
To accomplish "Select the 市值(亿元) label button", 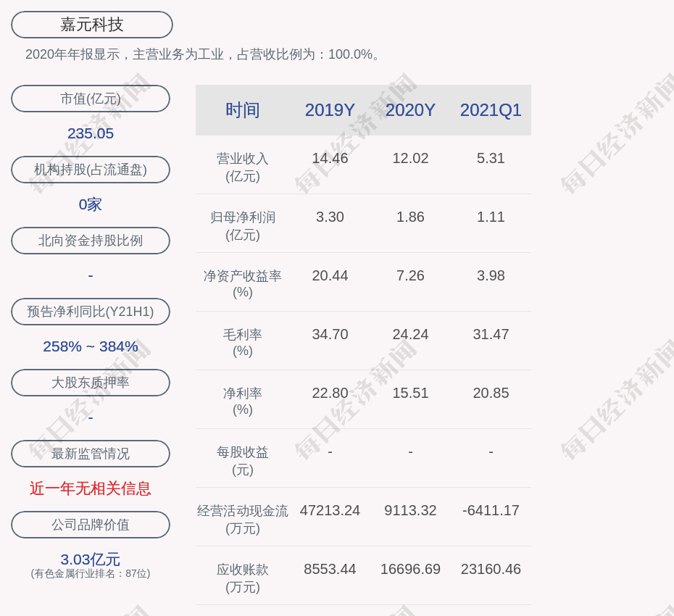I will 91,99.
